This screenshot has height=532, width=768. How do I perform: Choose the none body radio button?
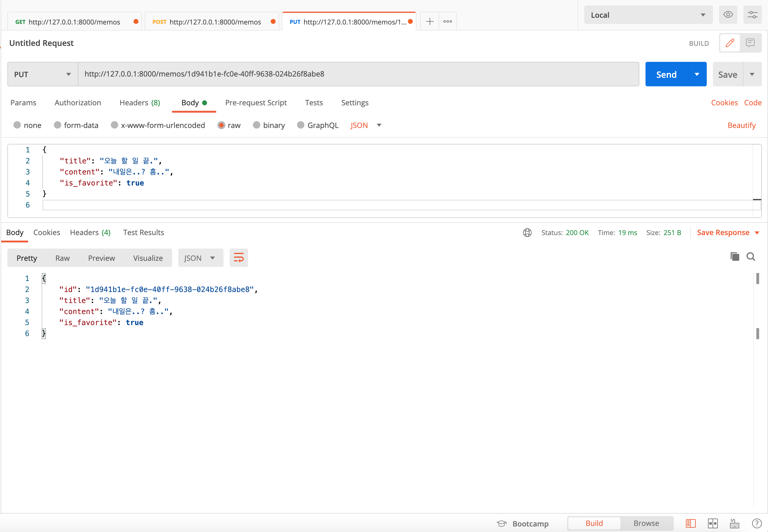17,125
